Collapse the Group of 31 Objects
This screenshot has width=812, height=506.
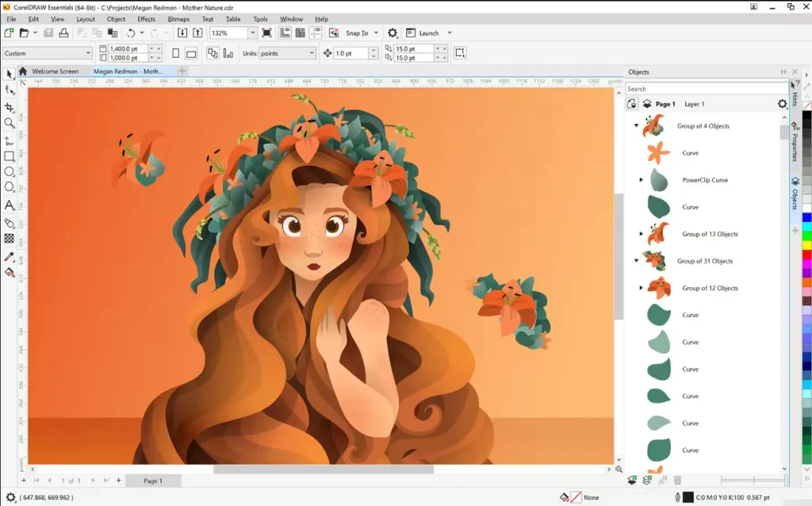637,260
